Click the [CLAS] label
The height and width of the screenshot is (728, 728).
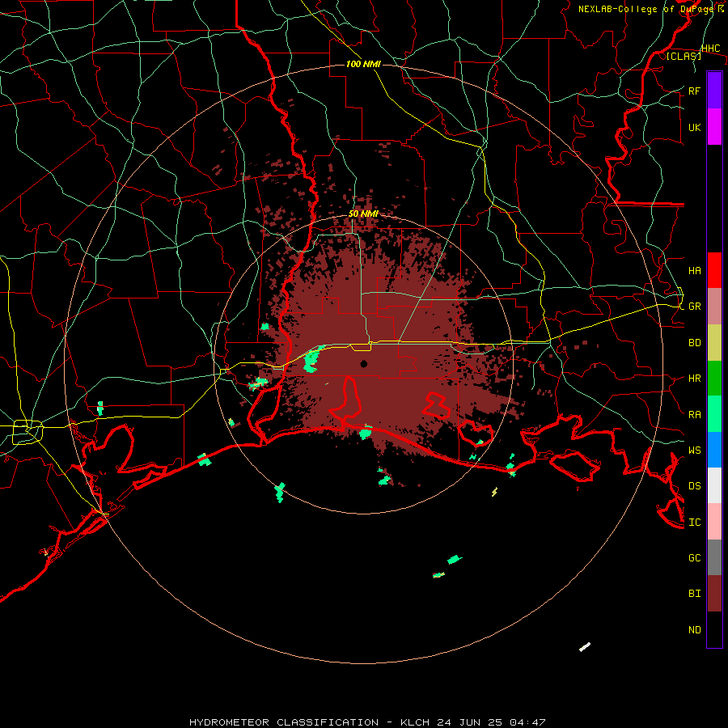(684, 56)
